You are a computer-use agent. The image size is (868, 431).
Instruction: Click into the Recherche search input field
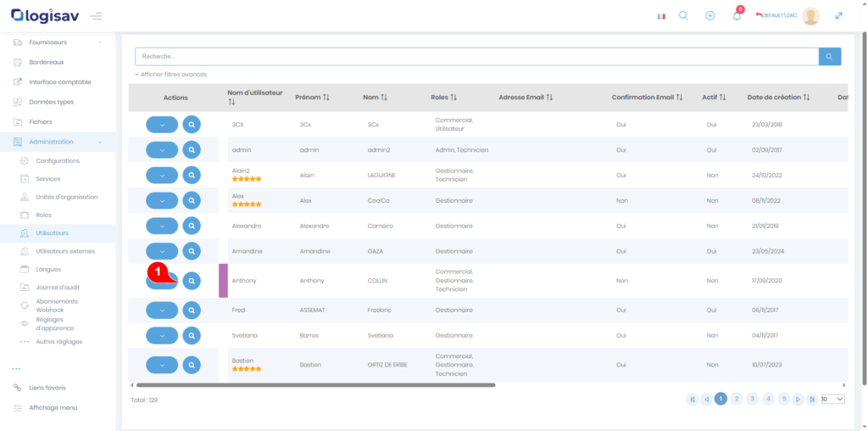click(x=475, y=56)
